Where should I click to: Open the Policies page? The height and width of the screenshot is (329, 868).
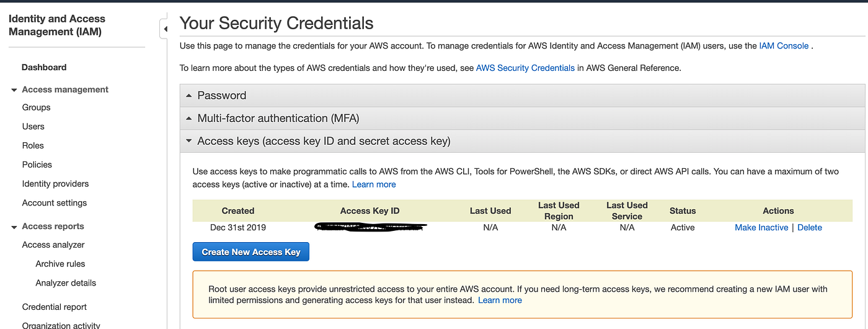point(37,164)
